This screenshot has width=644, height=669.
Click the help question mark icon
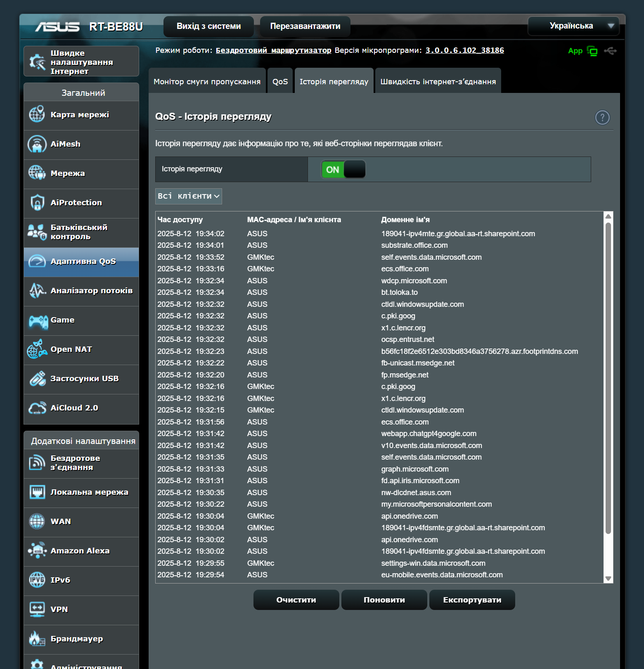tap(602, 118)
